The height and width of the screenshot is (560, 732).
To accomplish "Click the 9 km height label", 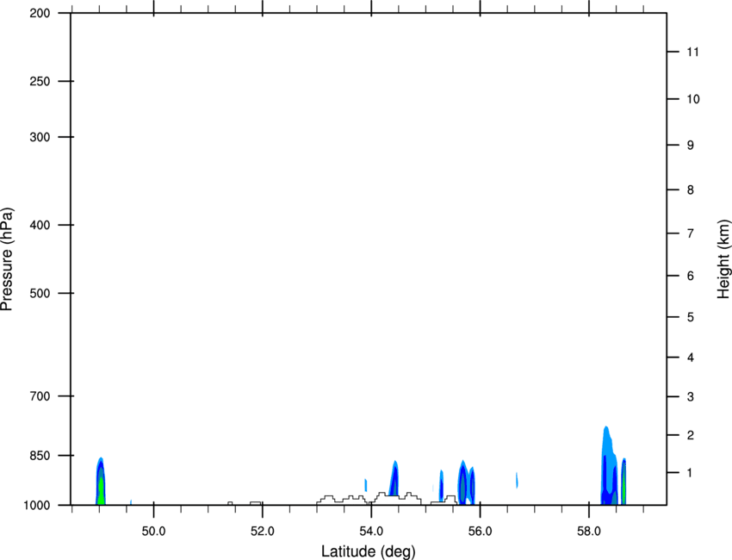I will point(691,146).
